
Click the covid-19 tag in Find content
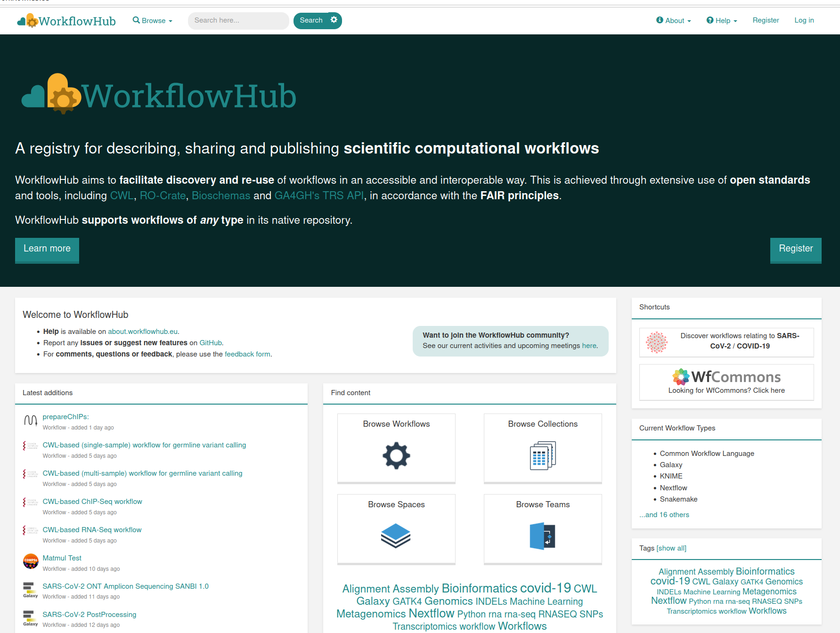click(x=546, y=588)
